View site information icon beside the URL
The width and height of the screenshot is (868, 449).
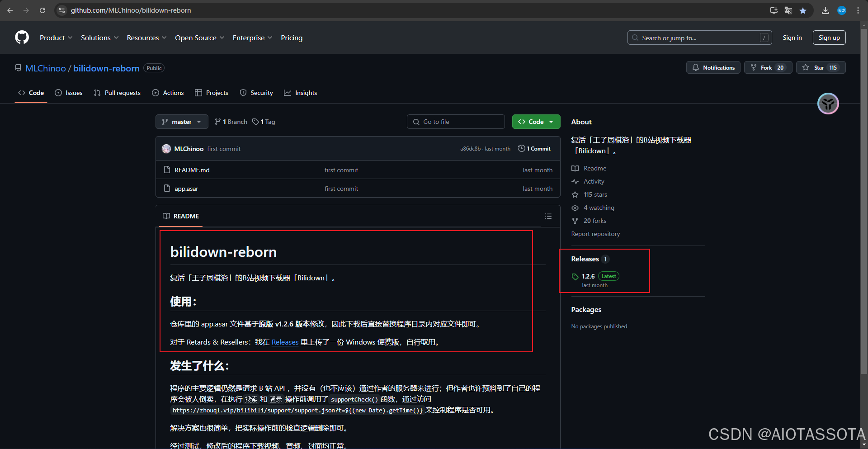pos(62,10)
